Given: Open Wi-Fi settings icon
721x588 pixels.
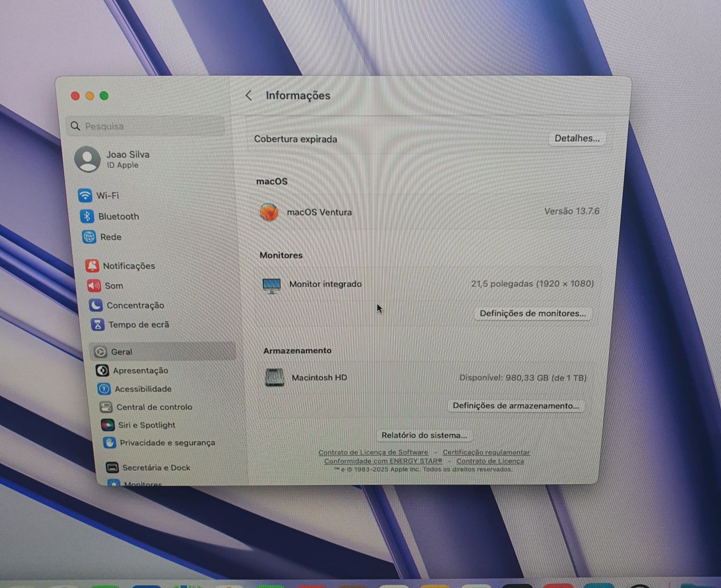Looking at the screenshot, I should pos(85,195).
